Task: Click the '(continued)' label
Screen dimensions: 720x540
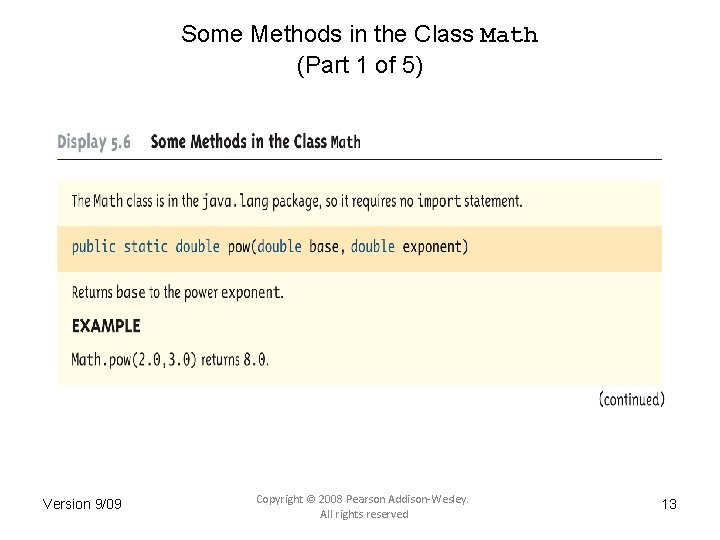Action: point(631,400)
